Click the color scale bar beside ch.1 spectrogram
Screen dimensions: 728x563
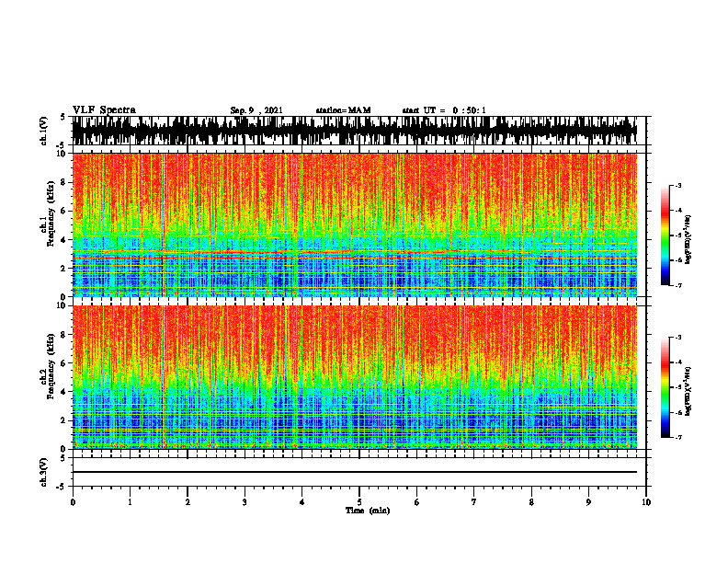665,236
